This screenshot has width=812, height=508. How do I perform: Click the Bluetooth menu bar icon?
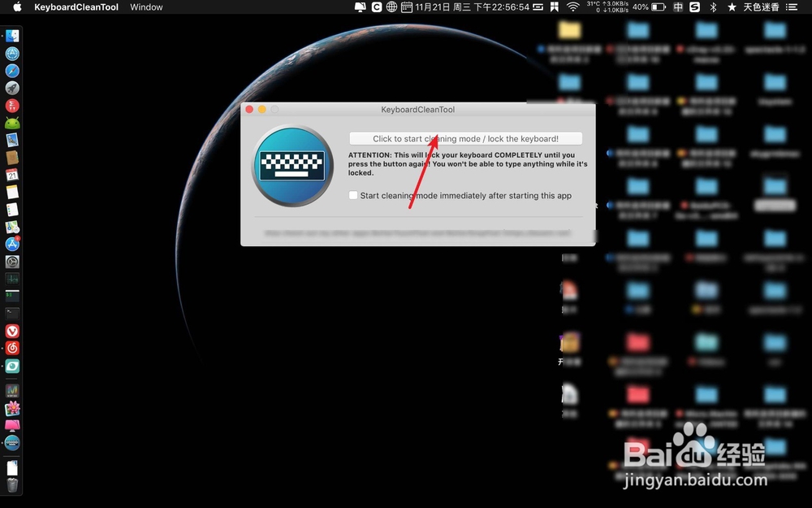tap(713, 7)
